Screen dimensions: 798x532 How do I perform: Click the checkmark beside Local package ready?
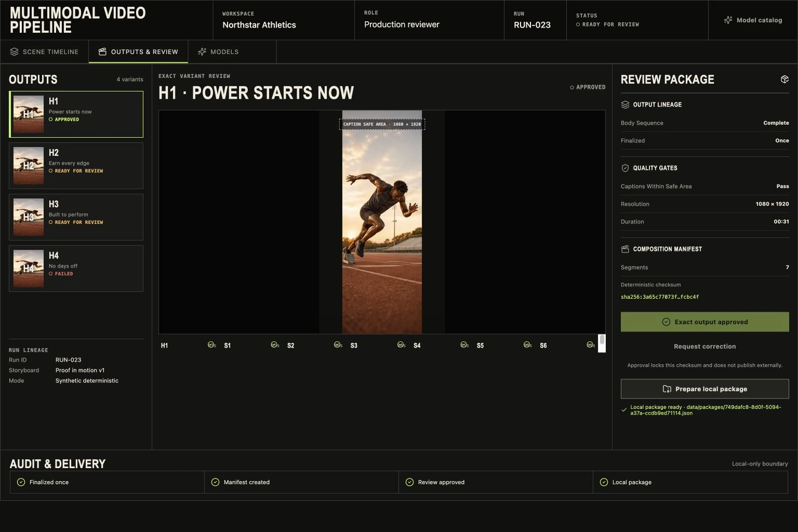click(624, 410)
